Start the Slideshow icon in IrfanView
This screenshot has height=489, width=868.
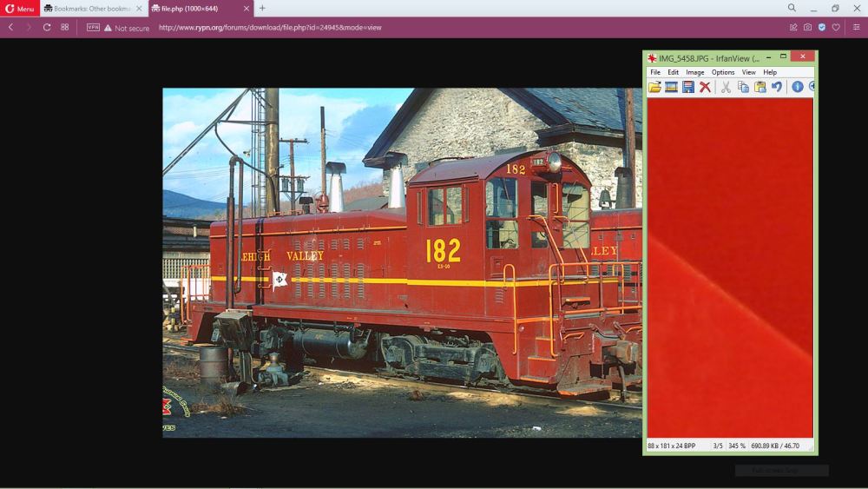point(672,87)
